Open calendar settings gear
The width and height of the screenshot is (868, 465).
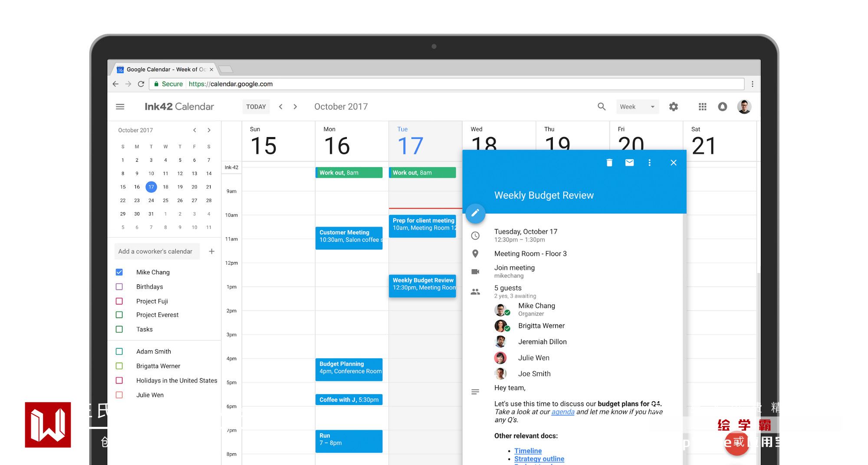(x=674, y=107)
